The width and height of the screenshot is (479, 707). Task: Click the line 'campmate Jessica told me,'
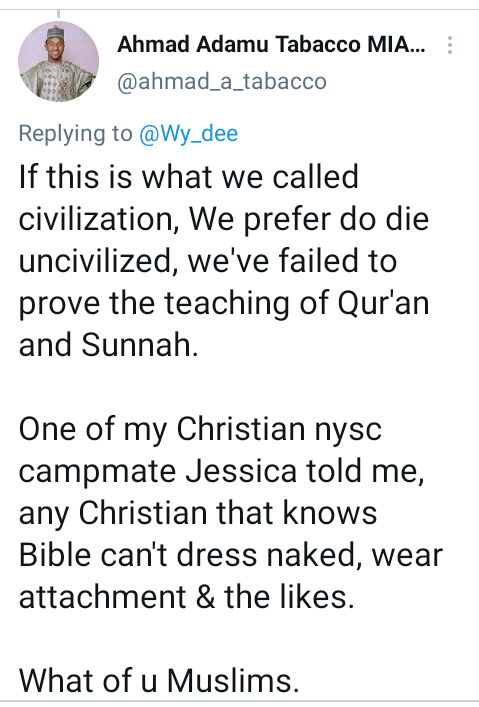tap(221, 471)
